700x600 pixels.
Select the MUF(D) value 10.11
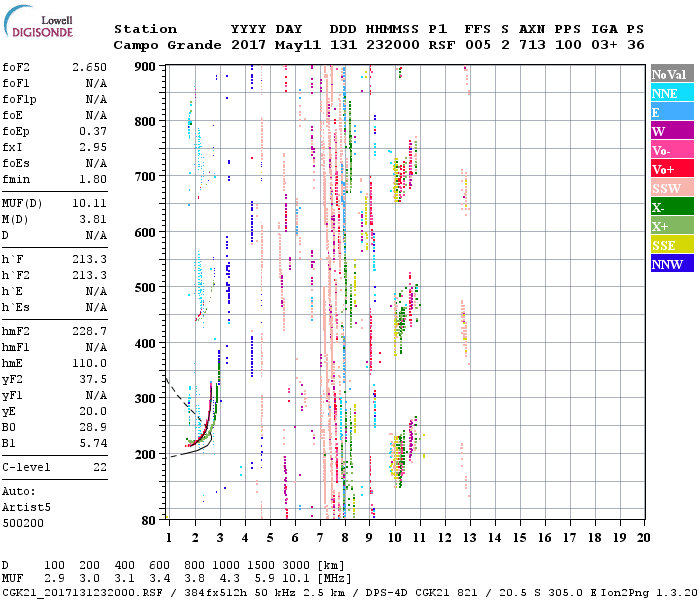[89, 203]
